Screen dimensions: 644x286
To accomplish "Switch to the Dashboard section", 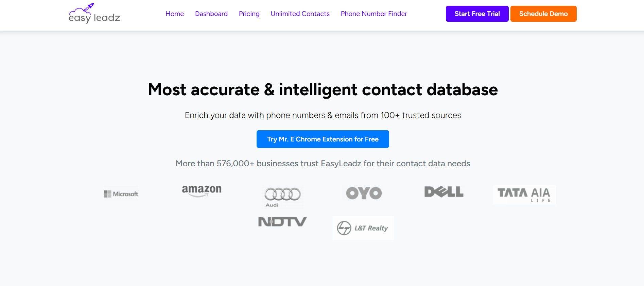I will click(x=211, y=14).
